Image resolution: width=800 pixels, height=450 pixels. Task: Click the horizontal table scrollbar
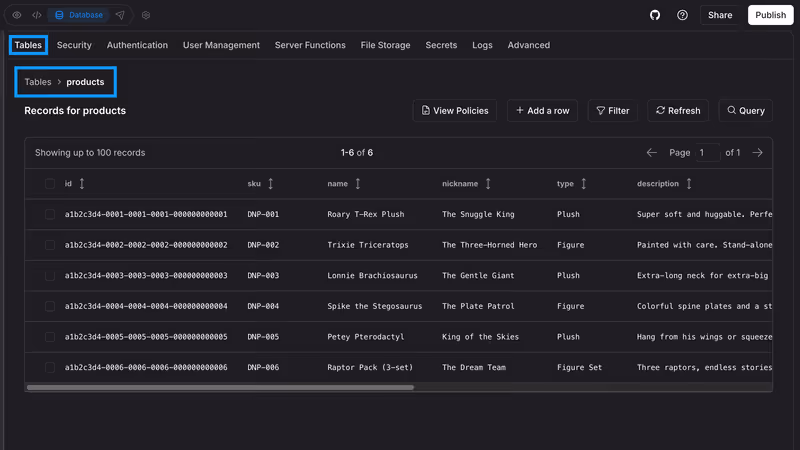[x=220, y=388]
